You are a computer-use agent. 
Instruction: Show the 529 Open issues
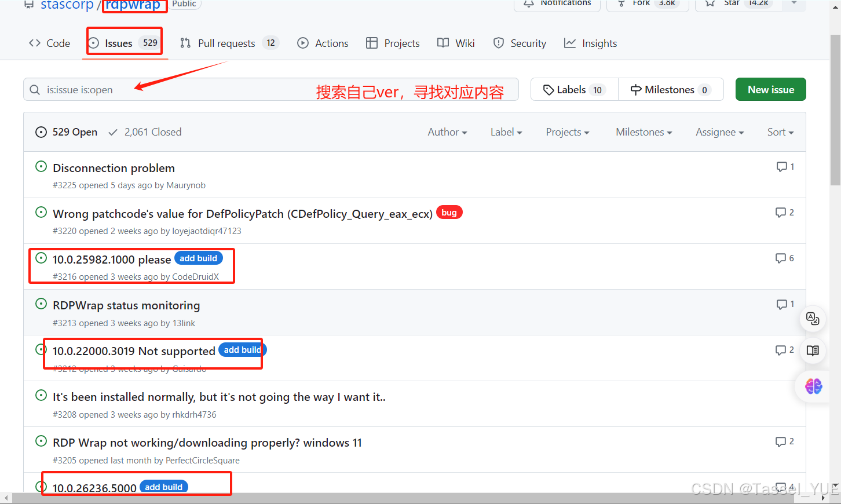pos(67,132)
